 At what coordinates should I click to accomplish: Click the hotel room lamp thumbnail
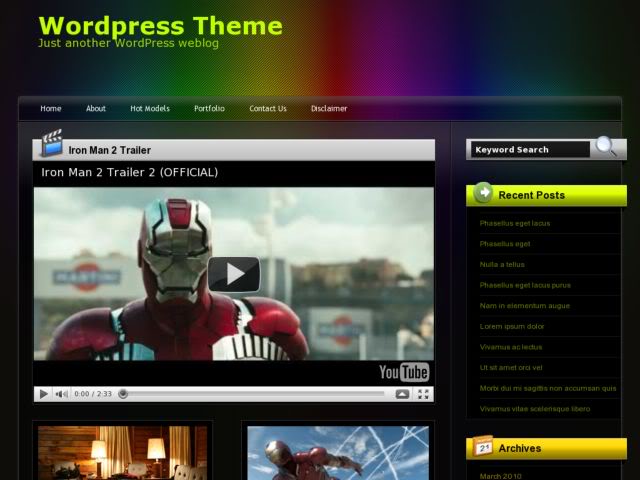122,453
